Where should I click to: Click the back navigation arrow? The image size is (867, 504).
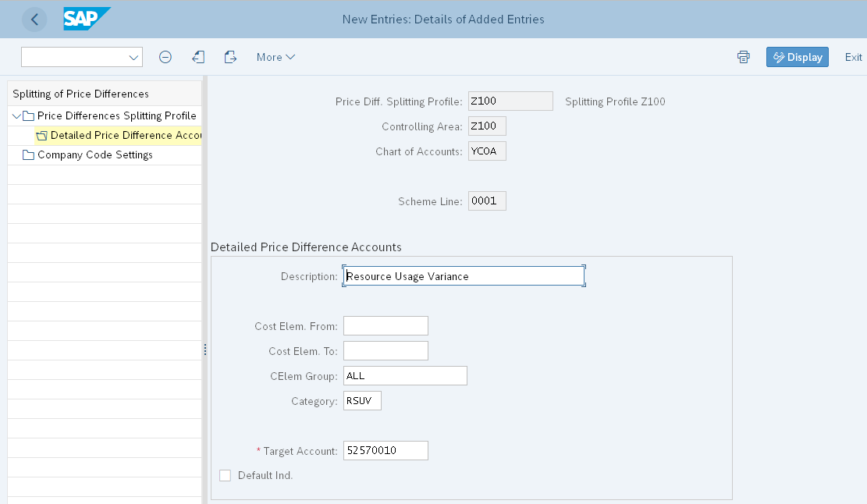(x=34, y=19)
